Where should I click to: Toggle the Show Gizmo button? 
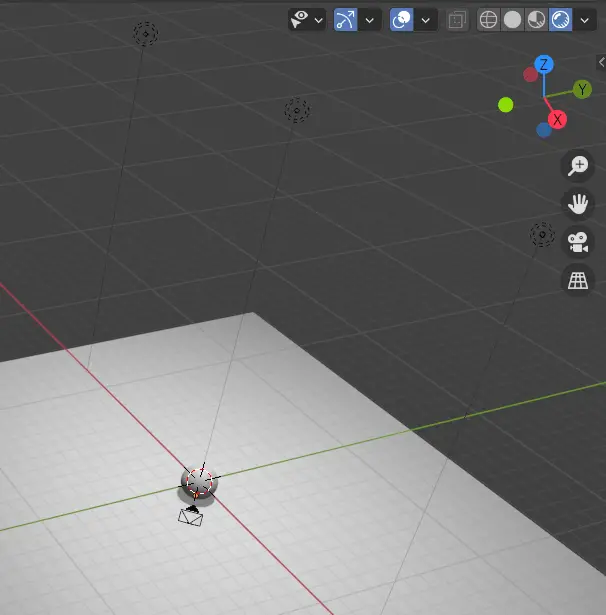pos(345,20)
